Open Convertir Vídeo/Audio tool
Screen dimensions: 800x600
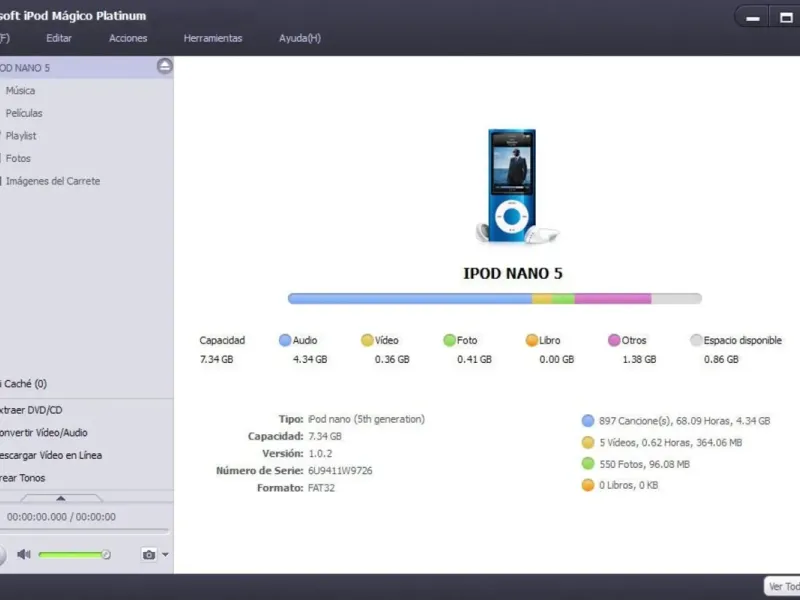coord(44,433)
